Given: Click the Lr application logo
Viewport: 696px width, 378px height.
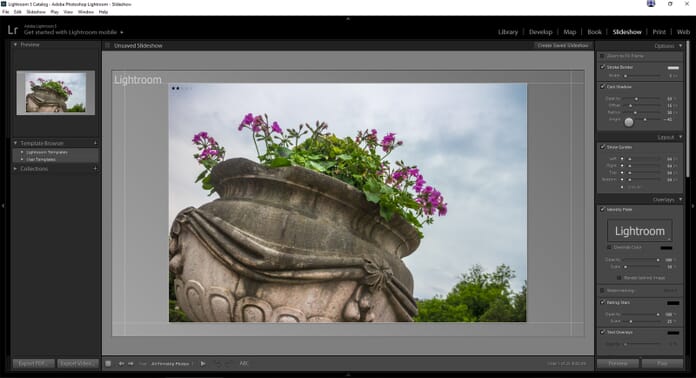Looking at the screenshot, I should click(x=12, y=30).
